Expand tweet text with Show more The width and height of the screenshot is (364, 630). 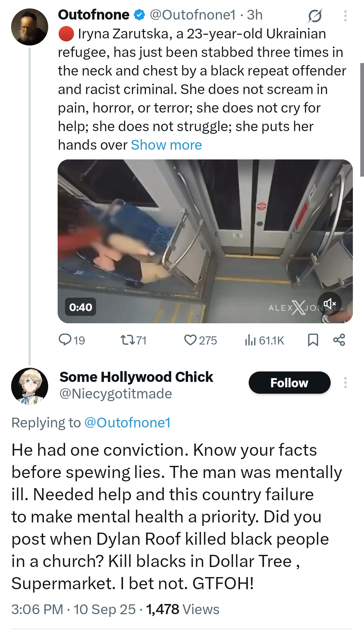[166, 145]
